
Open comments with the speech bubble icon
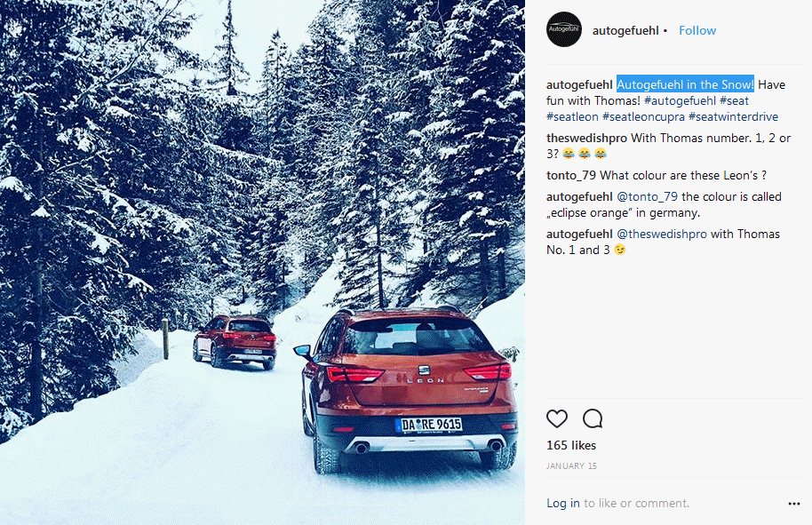click(x=593, y=418)
